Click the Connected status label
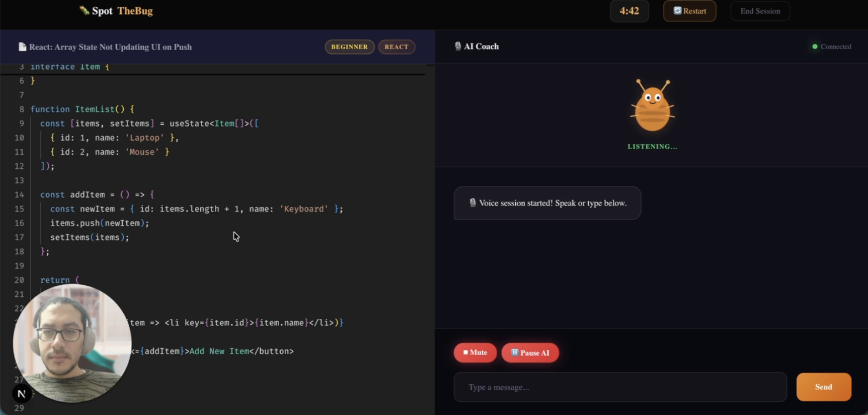Screen dimensions: 868x415 pos(836,47)
